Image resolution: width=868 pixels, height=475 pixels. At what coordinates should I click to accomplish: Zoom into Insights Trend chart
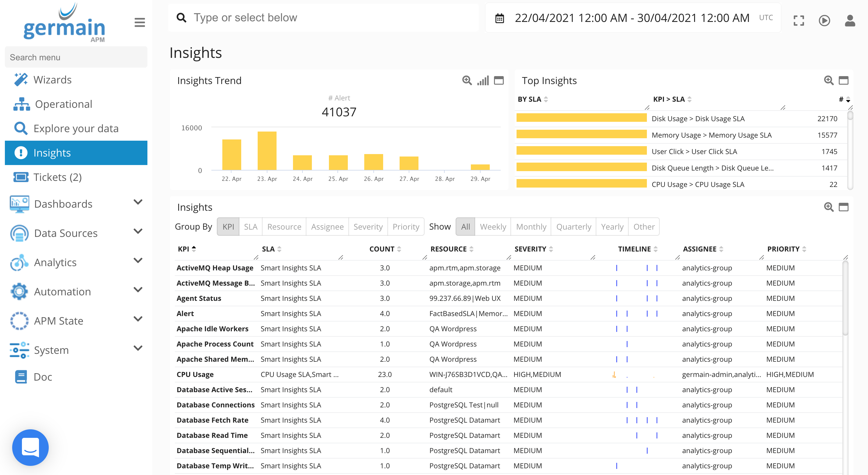point(467,80)
